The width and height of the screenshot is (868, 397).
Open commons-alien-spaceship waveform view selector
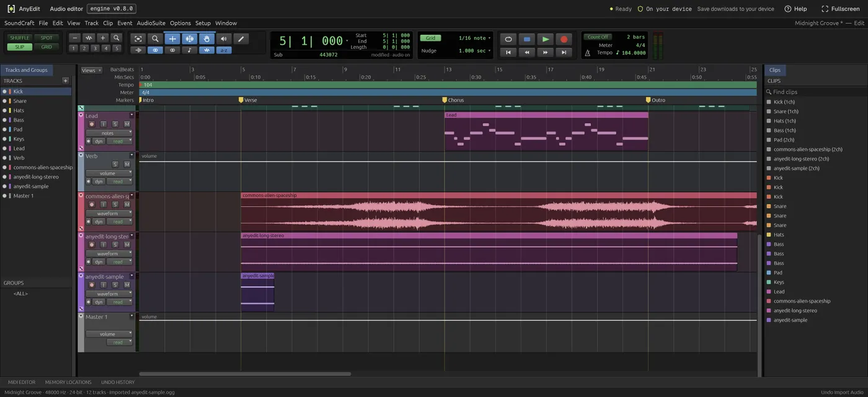(108, 214)
